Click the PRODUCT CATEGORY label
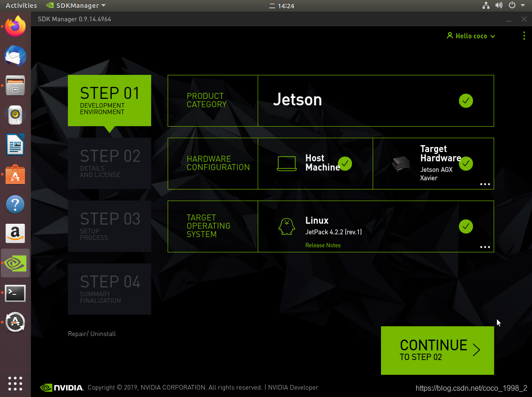532x397 pixels. tap(206, 100)
